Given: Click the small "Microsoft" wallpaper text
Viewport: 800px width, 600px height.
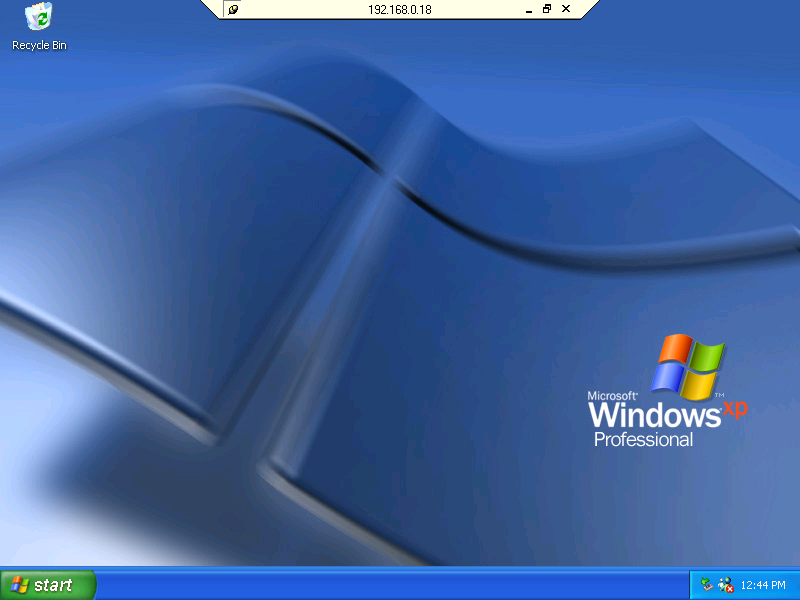Looking at the screenshot, I should [x=611, y=396].
